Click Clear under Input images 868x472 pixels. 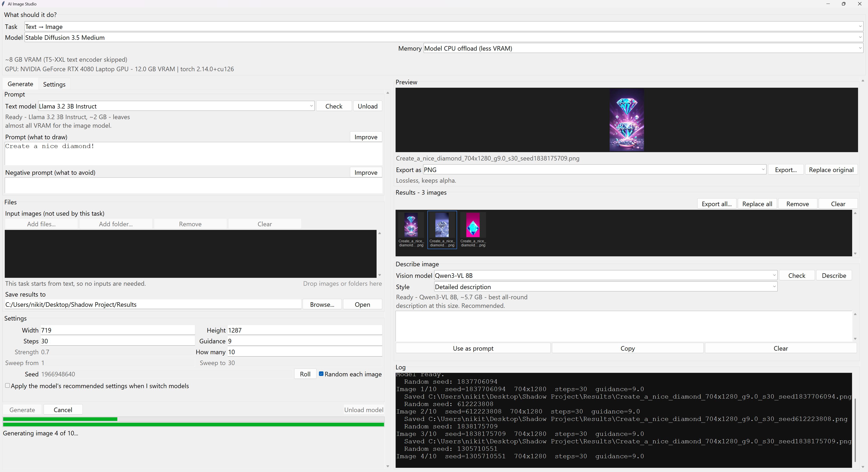(x=264, y=224)
